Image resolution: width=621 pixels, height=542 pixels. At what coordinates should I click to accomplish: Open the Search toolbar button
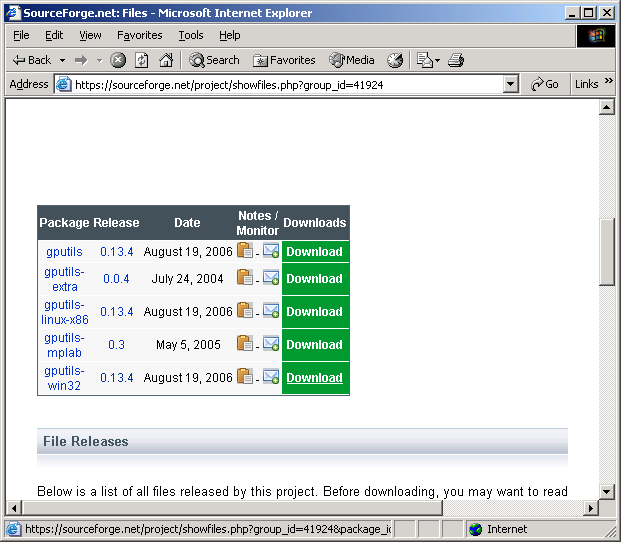(214, 60)
